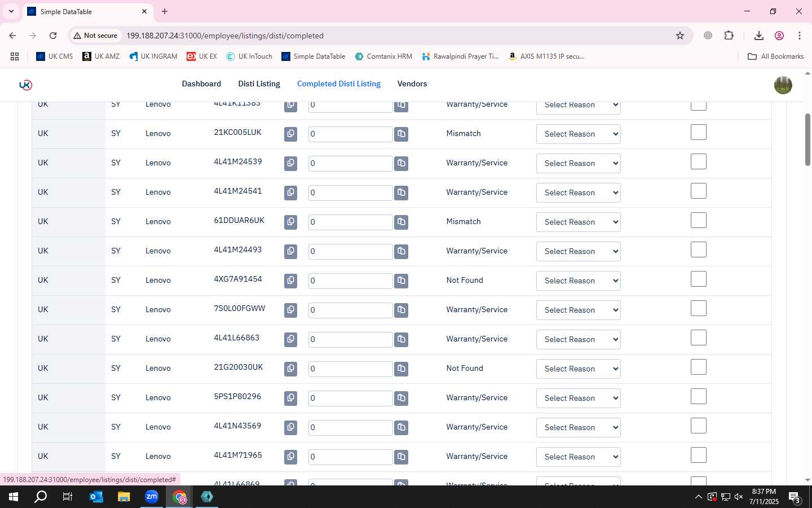The height and width of the screenshot is (508, 812).
Task: Open File Explorer from the taskbar
Action: point(123,497)
